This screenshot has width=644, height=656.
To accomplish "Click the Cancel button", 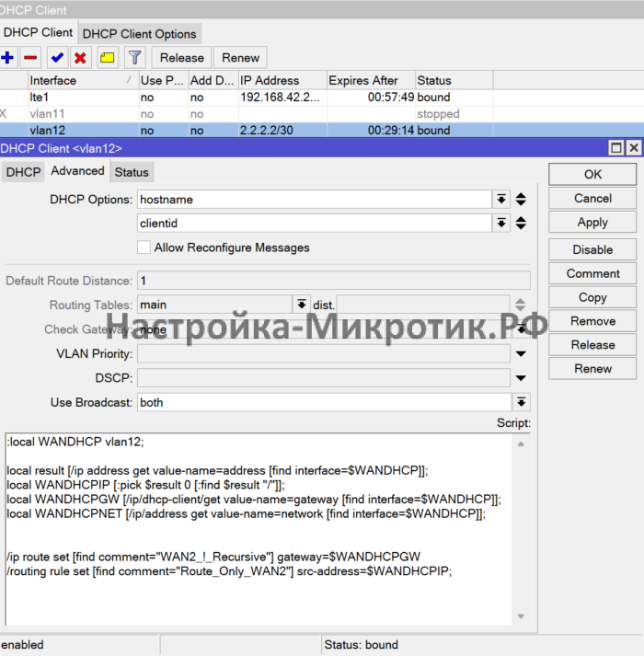I will coord(592,199).
